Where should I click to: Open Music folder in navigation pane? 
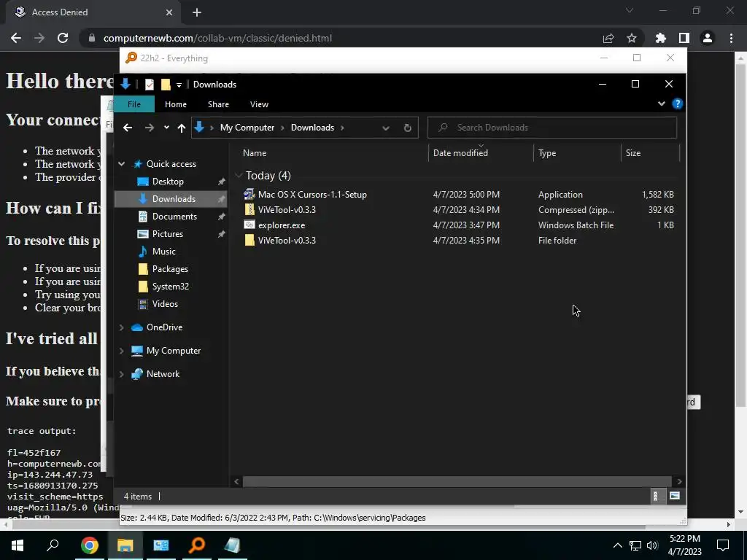163,252
